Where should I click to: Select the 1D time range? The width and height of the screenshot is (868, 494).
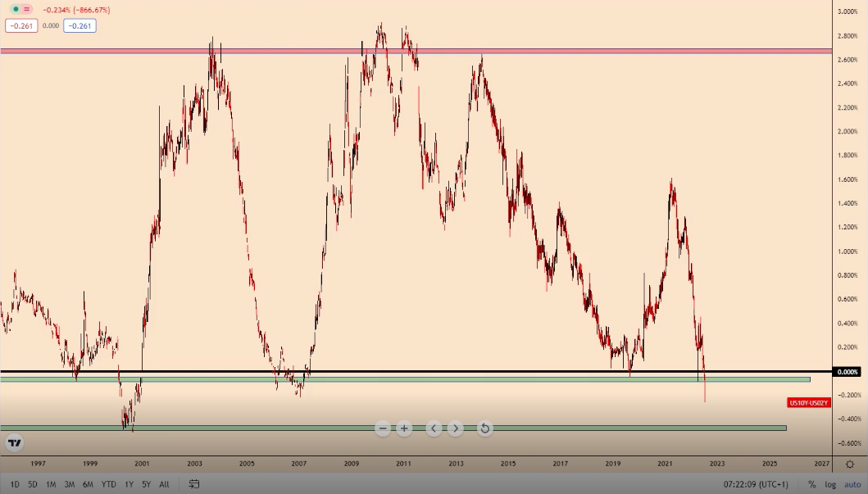tap(15, 484)
